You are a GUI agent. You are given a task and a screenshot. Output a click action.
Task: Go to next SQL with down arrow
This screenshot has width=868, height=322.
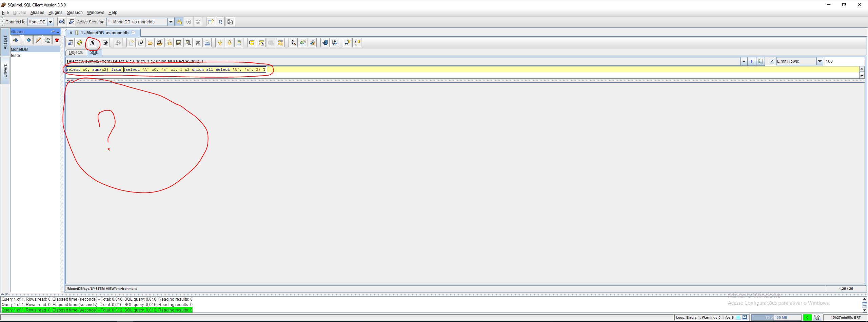click(230, 43)
